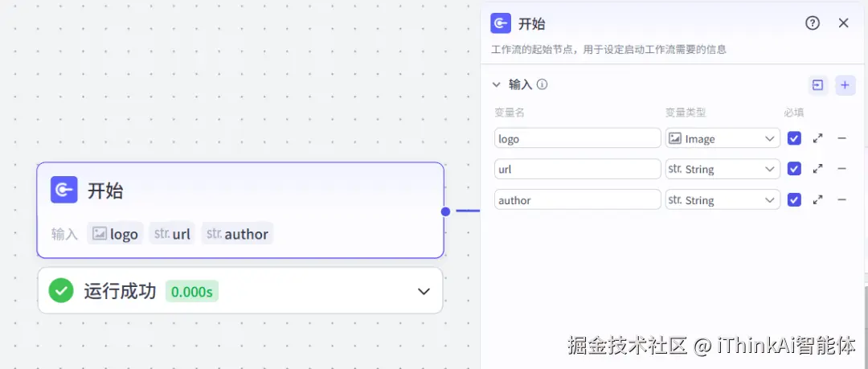The width and height of the screenshot is (868, 369).
Task: Uncheck required checkbox for url
Action: (794, 169)
